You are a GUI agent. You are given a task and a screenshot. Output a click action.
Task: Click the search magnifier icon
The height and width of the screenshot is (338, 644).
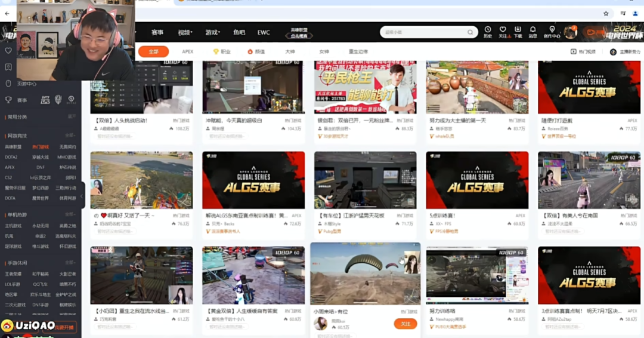[470, 32]
